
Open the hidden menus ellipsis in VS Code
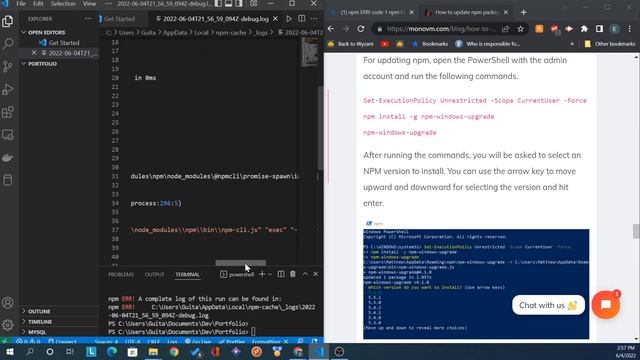[x=108, y=4]
